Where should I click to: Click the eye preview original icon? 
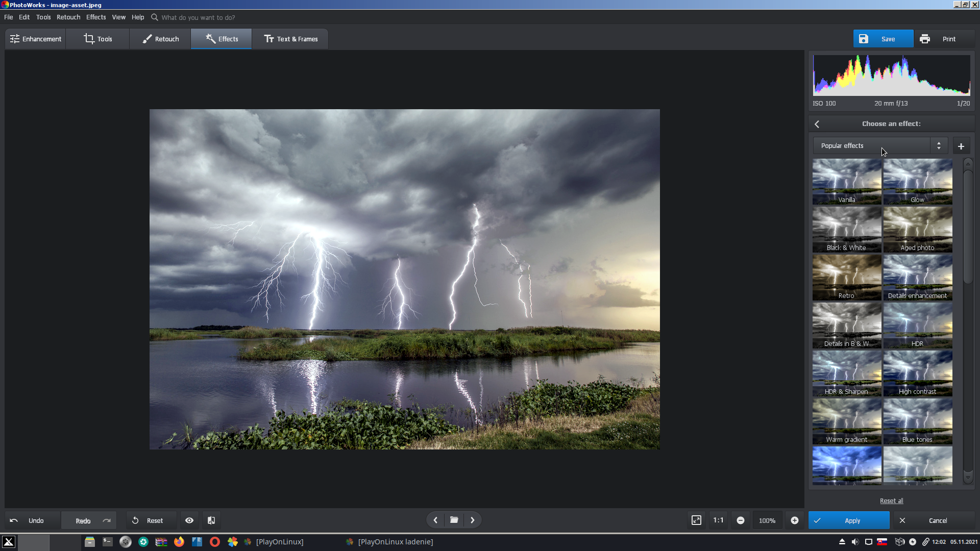(x=189, y=520)
